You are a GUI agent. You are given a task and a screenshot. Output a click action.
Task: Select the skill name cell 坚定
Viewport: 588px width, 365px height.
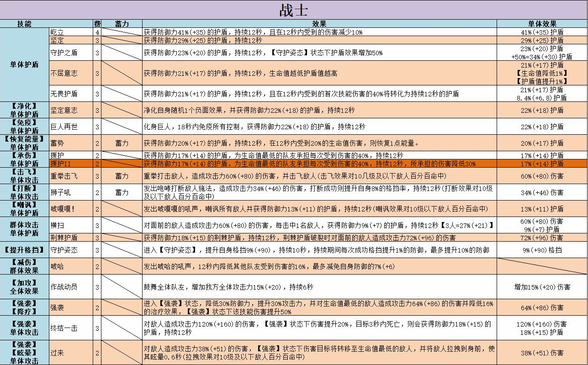coord(71,40)
